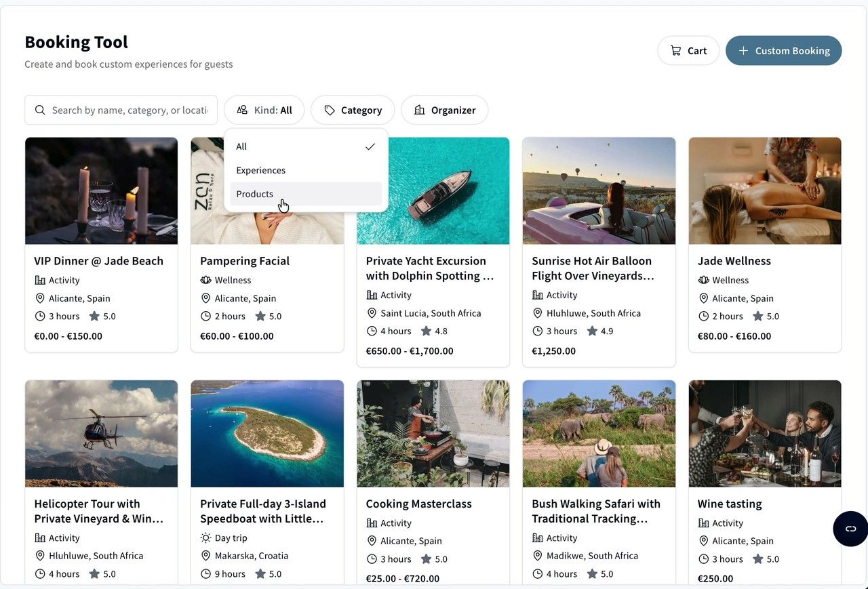Click the location pin beside Makarska, Croatia
The width and height of the screenshot is (868, 589).
206,556
